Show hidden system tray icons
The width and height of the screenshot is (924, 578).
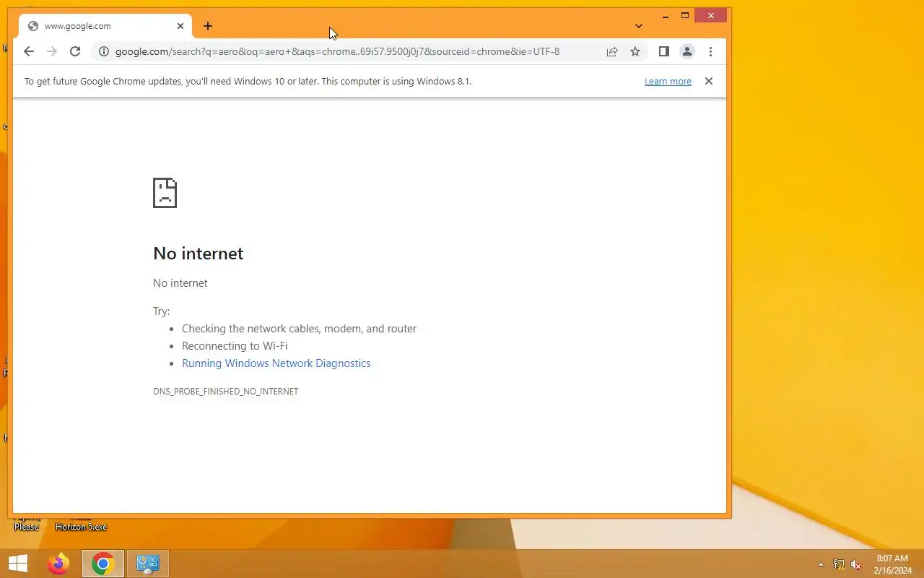click(821, 564)
